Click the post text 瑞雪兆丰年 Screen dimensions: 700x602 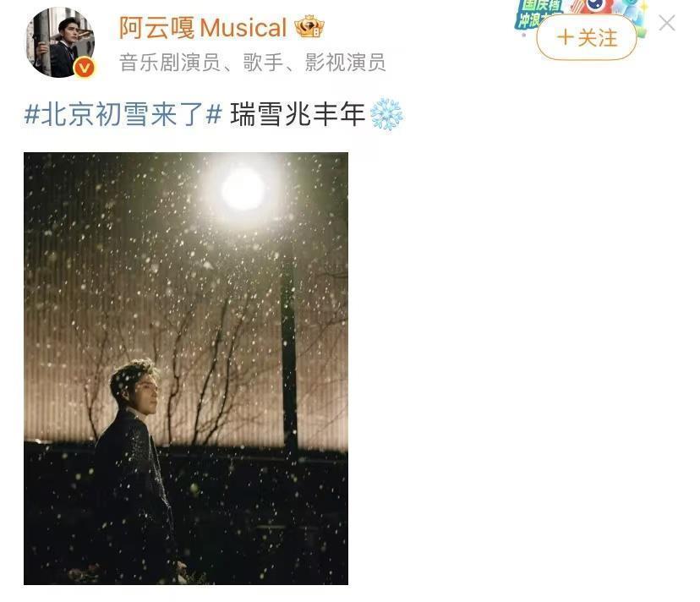coord(298,114)
